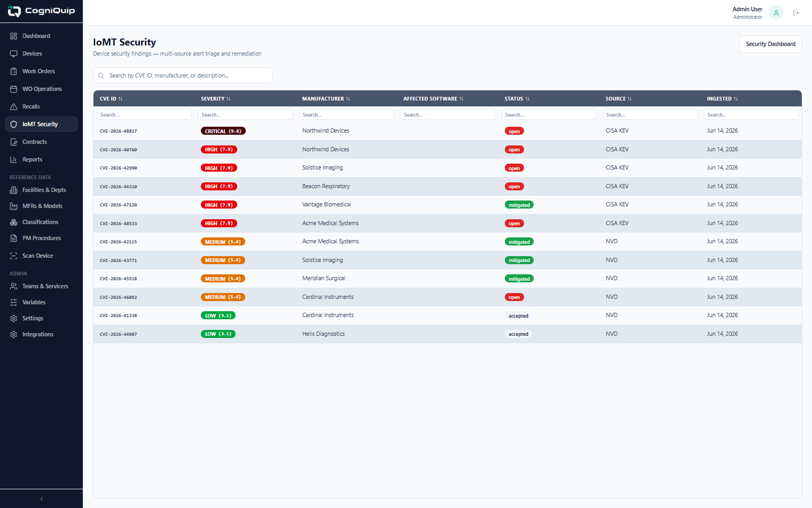Click the logout icon at top right
Viewport: 812px width, 508px height.
(796, 13)
